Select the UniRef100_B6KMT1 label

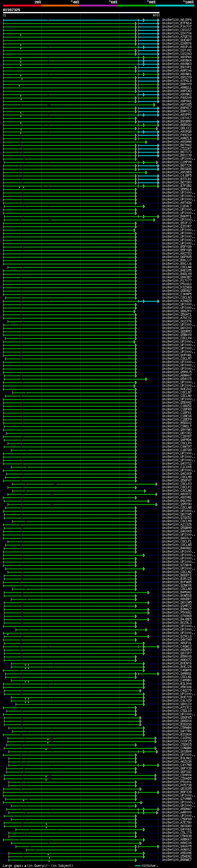tap(177, 216)
